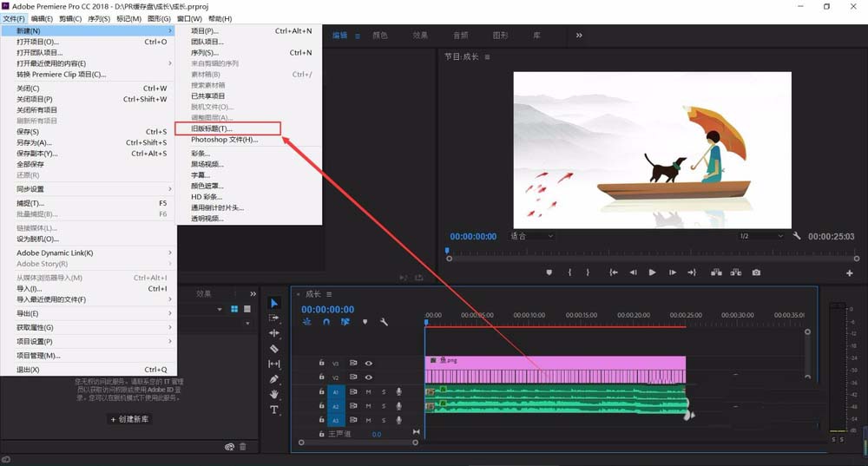Image resolution: width=868 pixels, height=466 pixels.
Task: Expand Adobe Dynamic Link(K) submenu
Action: pyautogui.click(x=89, y=253)
